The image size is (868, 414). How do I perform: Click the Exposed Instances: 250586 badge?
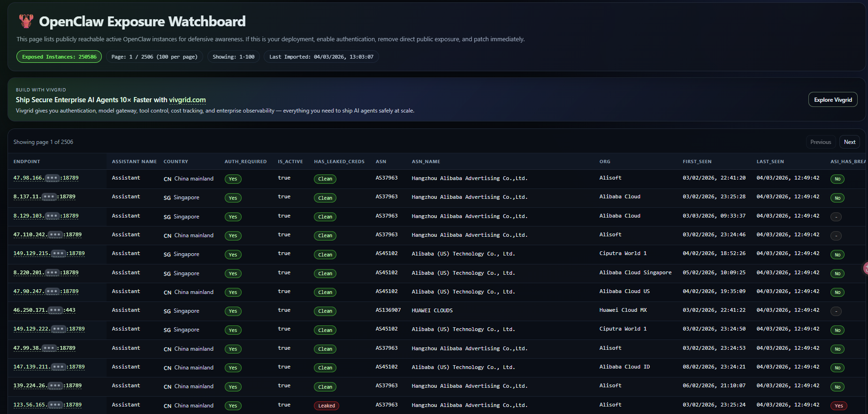pos(59,57)
